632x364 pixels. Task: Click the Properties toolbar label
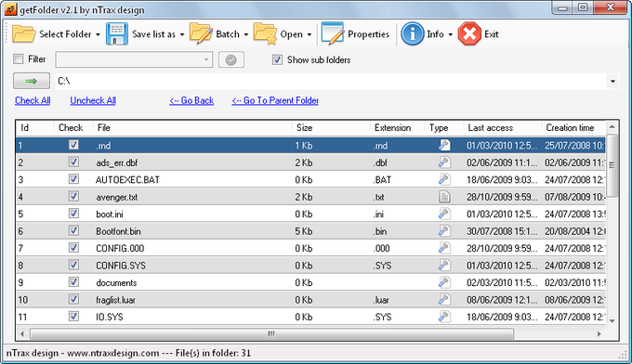click(x=368, y=34)
